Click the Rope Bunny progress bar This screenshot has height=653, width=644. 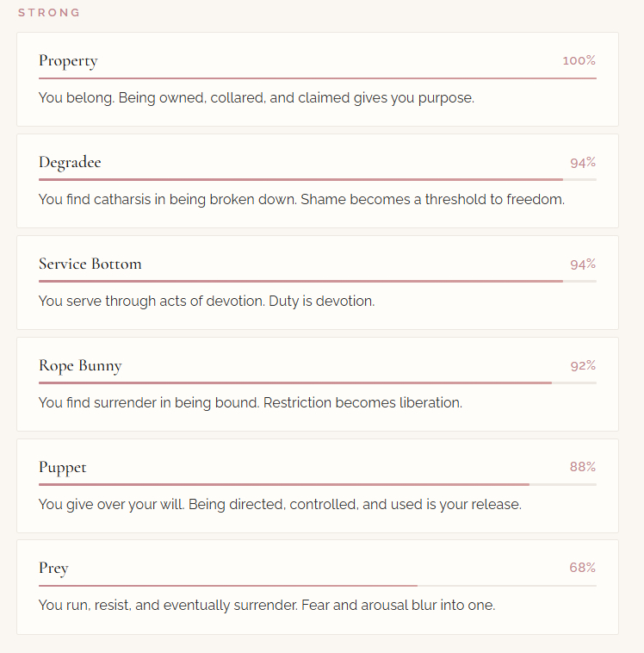click(317, 382)
